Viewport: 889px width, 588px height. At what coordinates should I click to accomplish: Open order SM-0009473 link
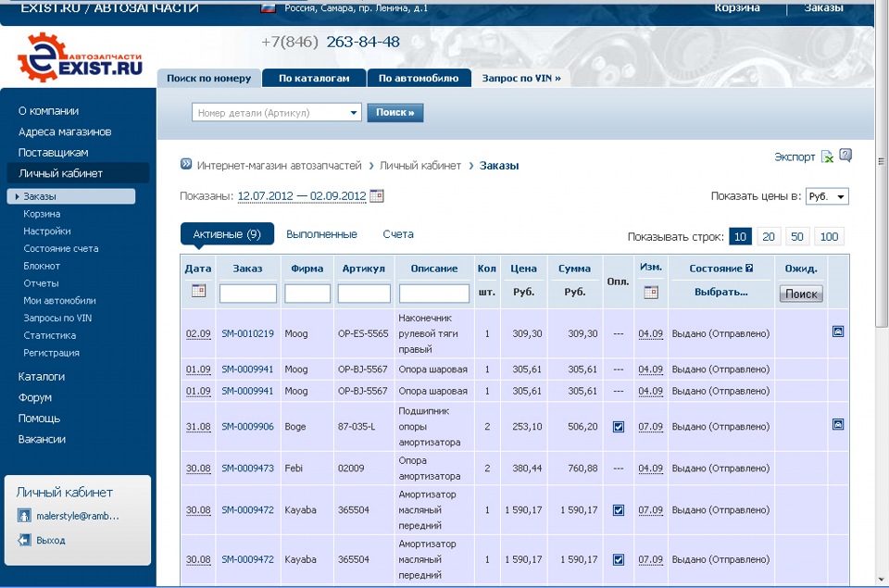(248, 469)
